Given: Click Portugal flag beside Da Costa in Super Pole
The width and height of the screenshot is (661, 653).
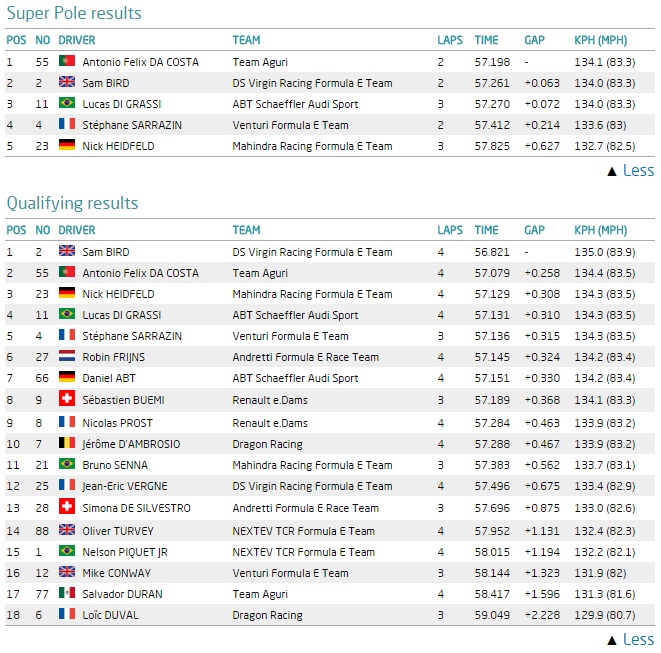Looking at the screenshot, I should click(x=67, y=61).
